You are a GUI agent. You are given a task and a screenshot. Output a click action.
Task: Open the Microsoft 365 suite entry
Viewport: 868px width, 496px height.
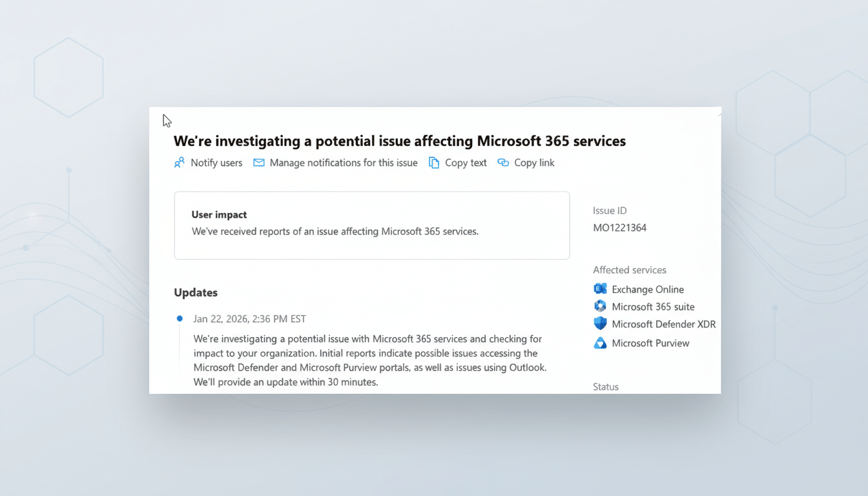[653, 306]
